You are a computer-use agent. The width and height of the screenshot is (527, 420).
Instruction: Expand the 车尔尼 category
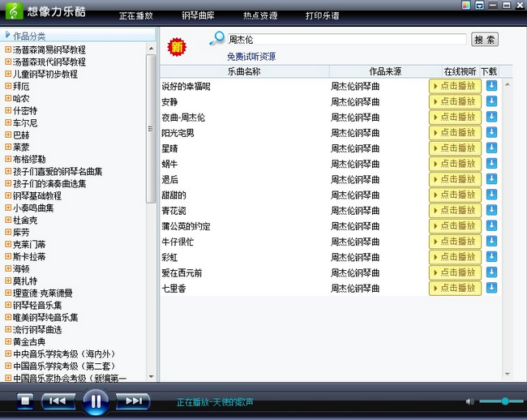tap(8, 122)
